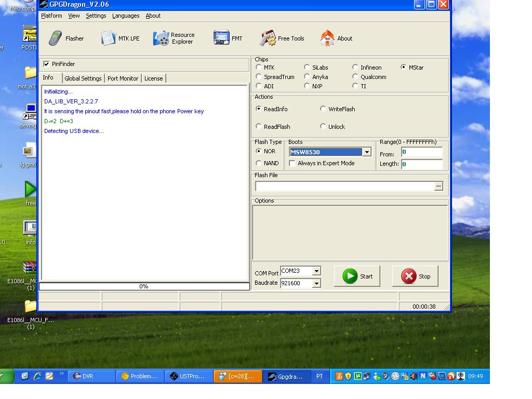
Task: Switch to the Global Settings tab
Action: tap(83, 78)
